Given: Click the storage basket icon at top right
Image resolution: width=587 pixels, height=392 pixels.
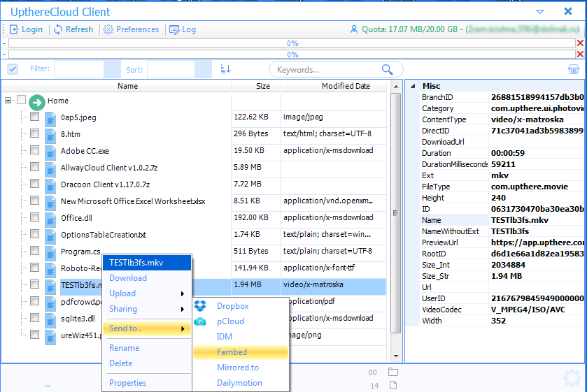Looking at the screenshot, I should click(573, 69).
